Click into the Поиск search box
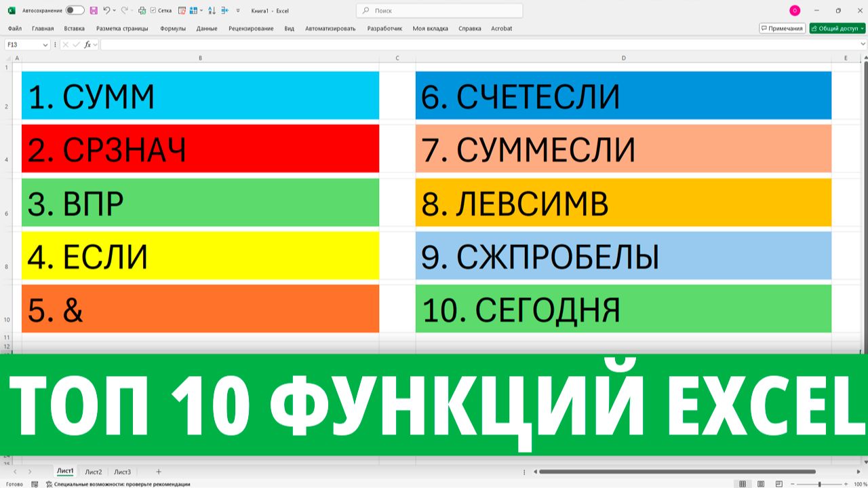The width and height of the screenshot is (868, 488). (x=439, y=11)
